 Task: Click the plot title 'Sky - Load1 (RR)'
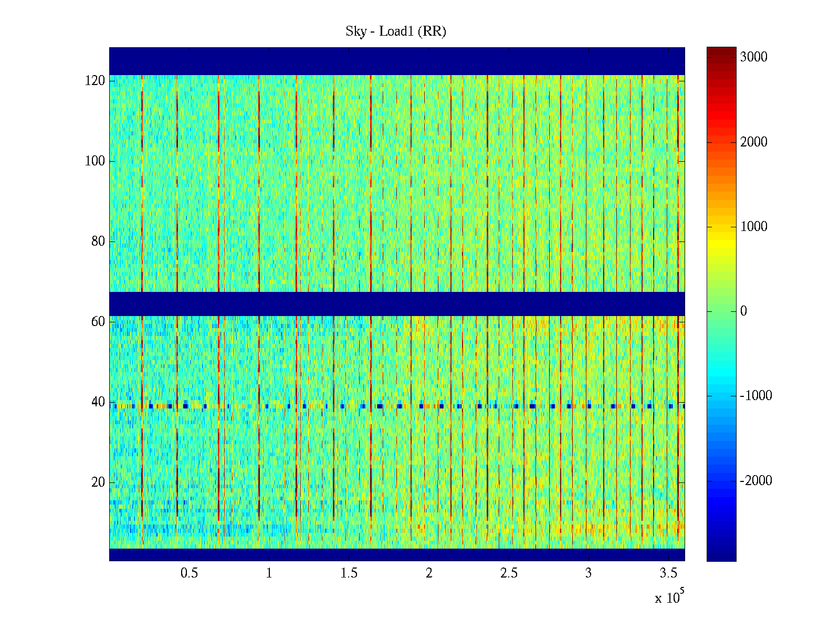pos(396,31)
